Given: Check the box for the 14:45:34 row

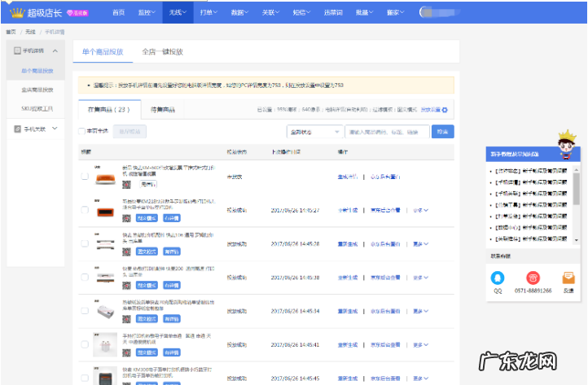Looking at the screenshot, I should tap(85, 311).
